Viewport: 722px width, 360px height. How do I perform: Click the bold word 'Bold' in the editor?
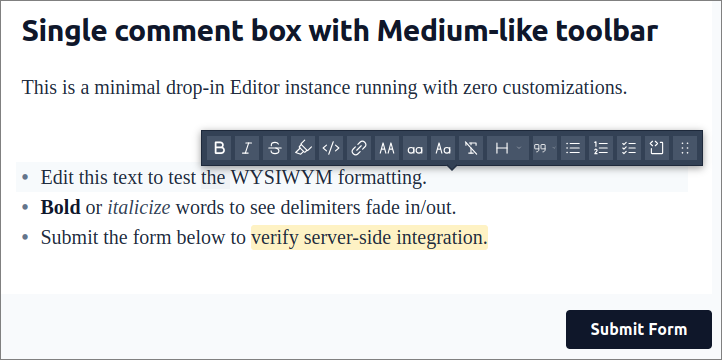pos(60,208)
